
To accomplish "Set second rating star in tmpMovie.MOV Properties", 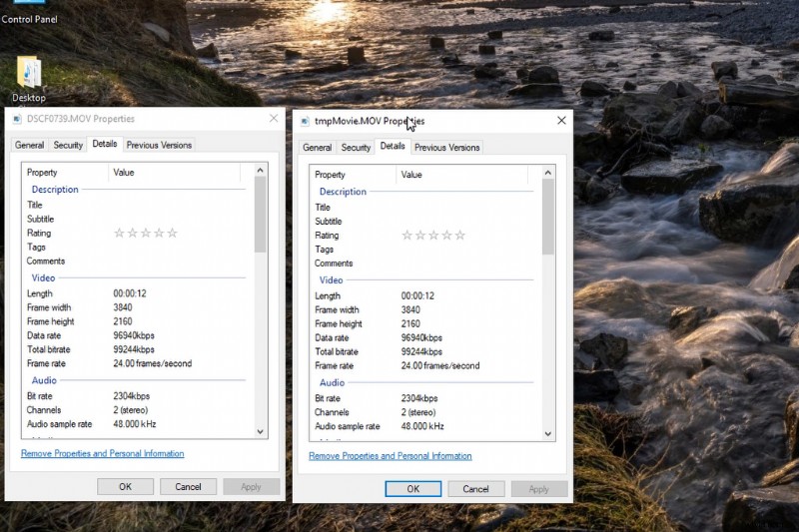I will pos(419,236).
